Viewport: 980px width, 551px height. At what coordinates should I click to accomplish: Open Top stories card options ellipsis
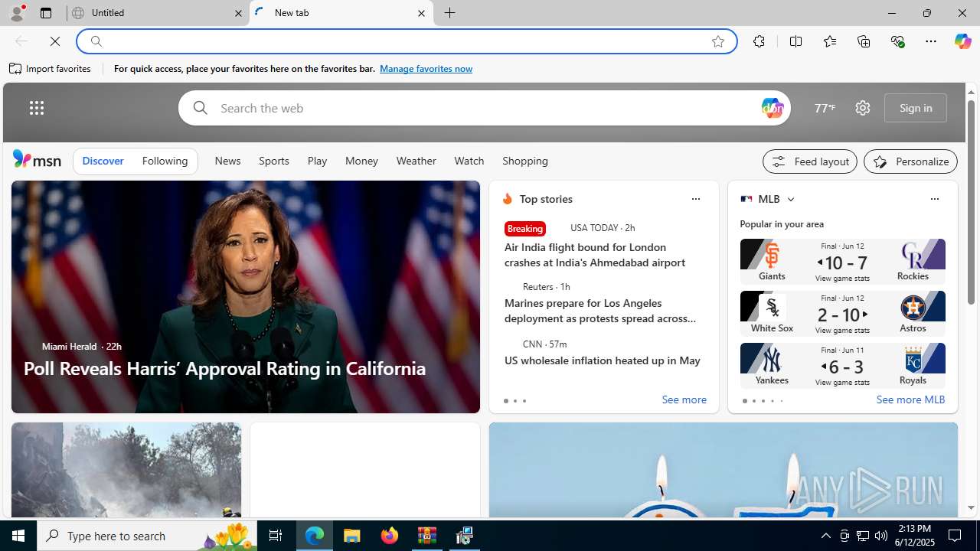[x=695, y=199]
